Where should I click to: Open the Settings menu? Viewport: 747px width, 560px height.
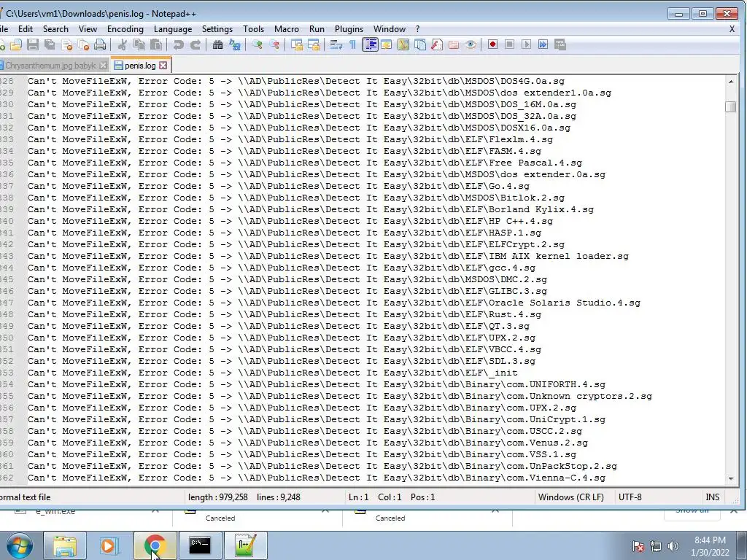point(217,29)
